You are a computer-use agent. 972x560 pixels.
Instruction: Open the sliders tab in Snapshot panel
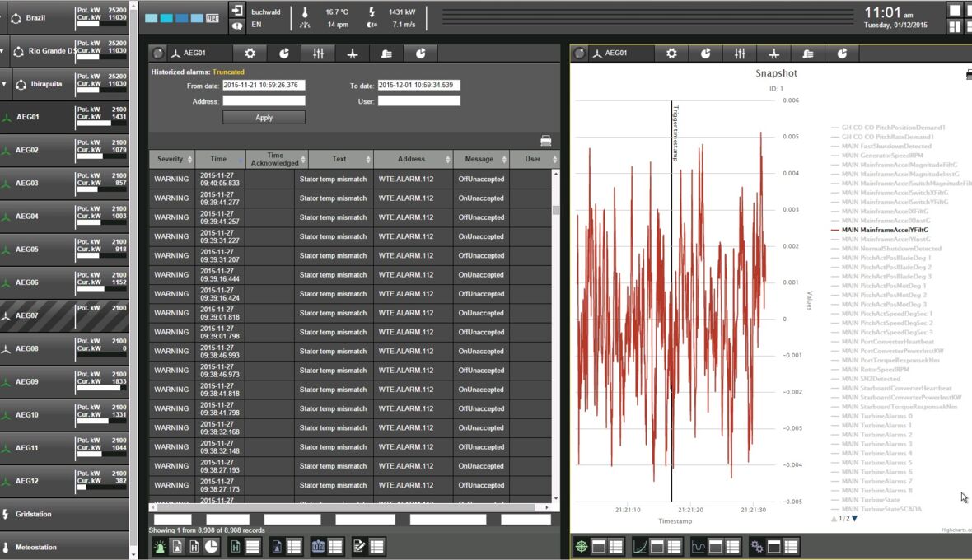coord(740,54)
